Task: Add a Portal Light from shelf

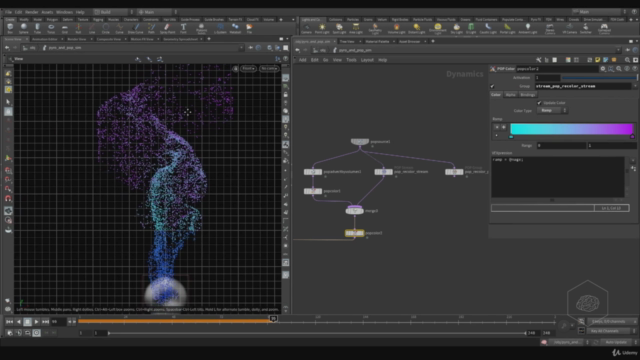Action: pos(507,29)
